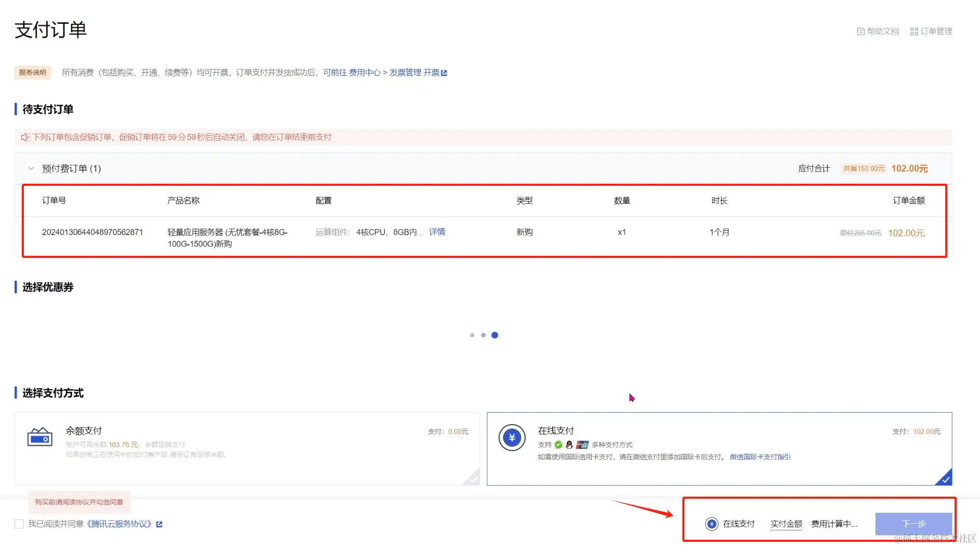
Task: Click the 下一步 button
Action: (914, 524)
